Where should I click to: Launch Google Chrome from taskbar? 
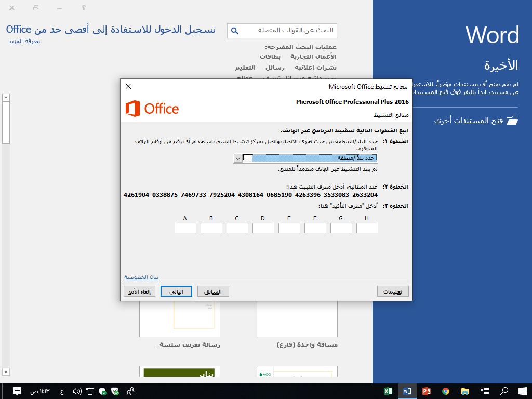tap(446, 391)
